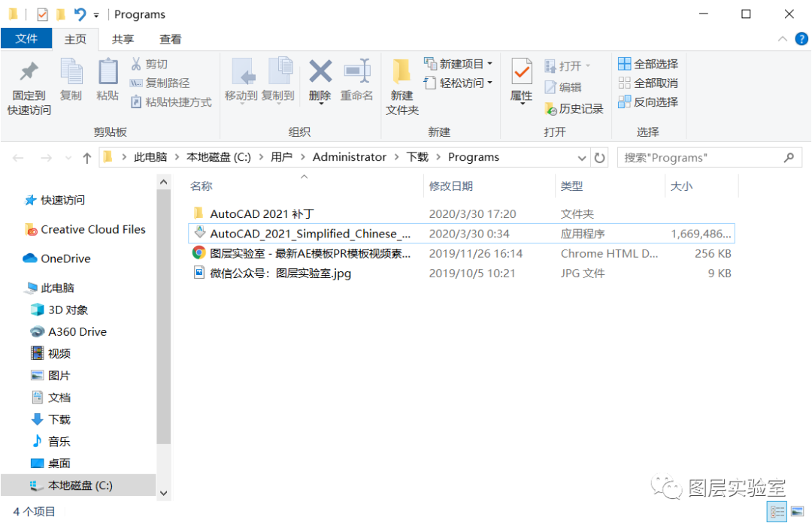Click Copy path (复制路径) in ribbon
812x523 pixels.
[159, 83]
